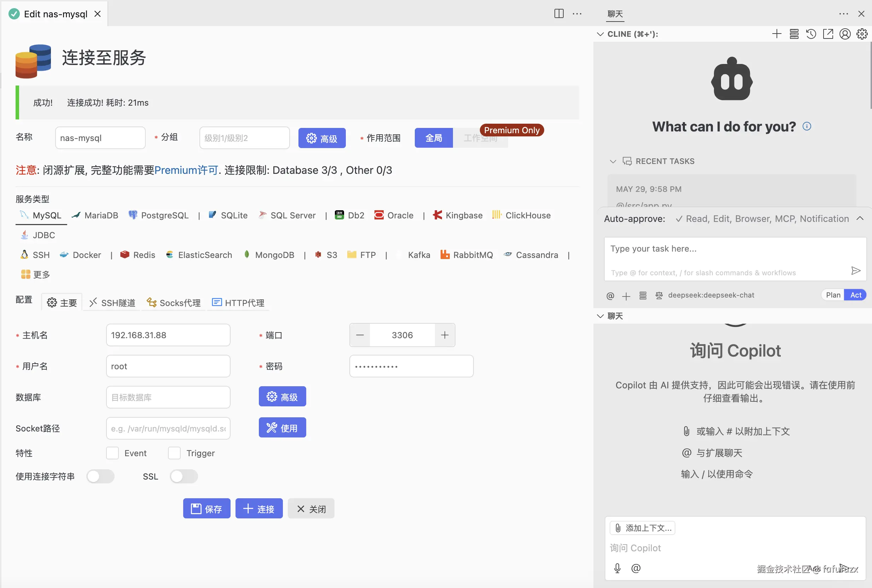Select Redis service type
This screenshot has width=872, height=588.
137,255
